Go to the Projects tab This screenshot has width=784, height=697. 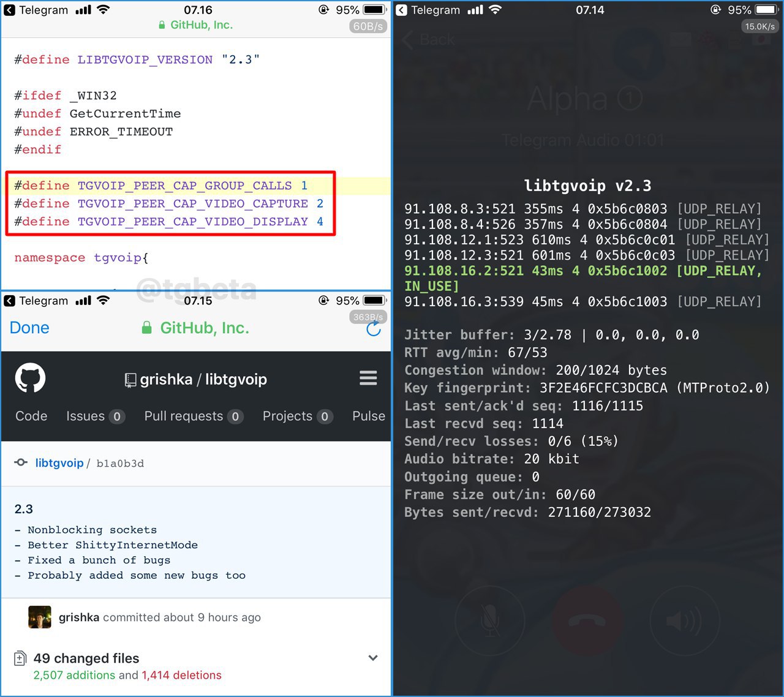(x=298, y=416)
